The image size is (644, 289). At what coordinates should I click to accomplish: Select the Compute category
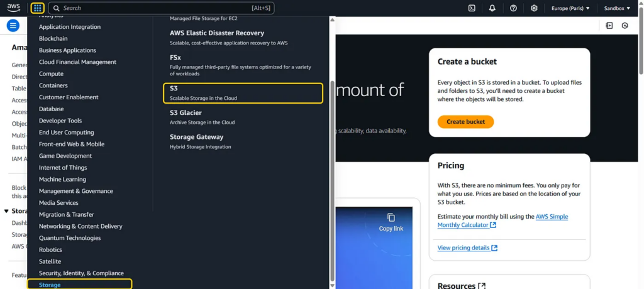[52, 74]
